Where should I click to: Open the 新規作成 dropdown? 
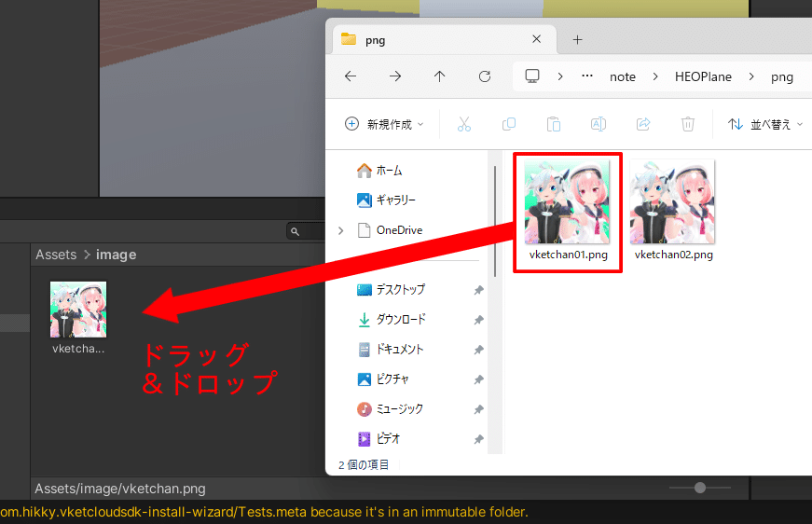pyautogui.click(x=384, y=124)
